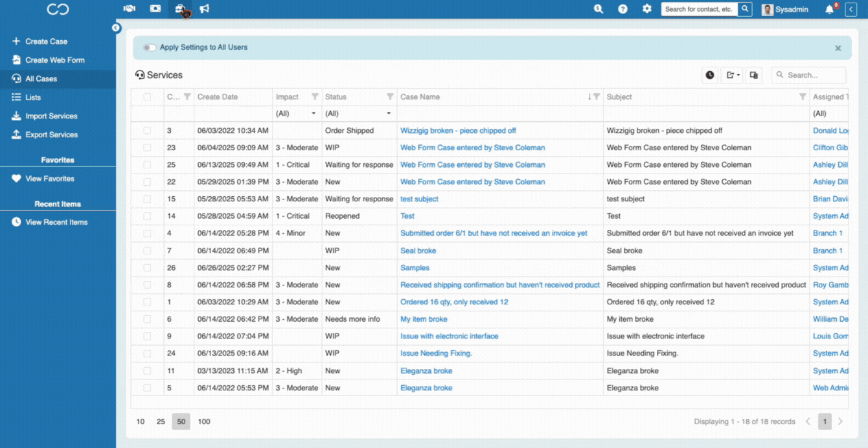Screen dimensions: 868x448
Task: Open the handshake module icon in top bar
Action: [129, 9]
